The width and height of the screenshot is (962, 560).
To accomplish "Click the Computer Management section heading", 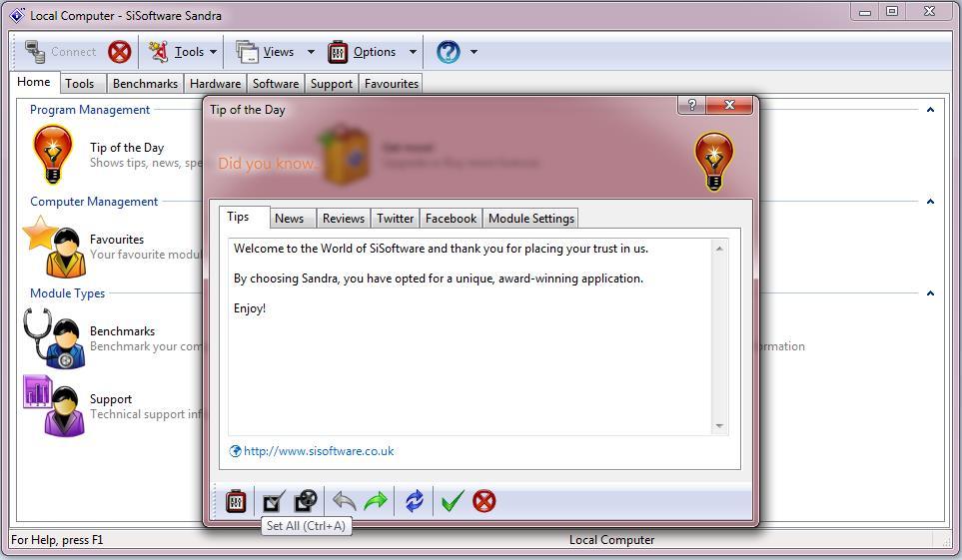I will click(94, 202).
